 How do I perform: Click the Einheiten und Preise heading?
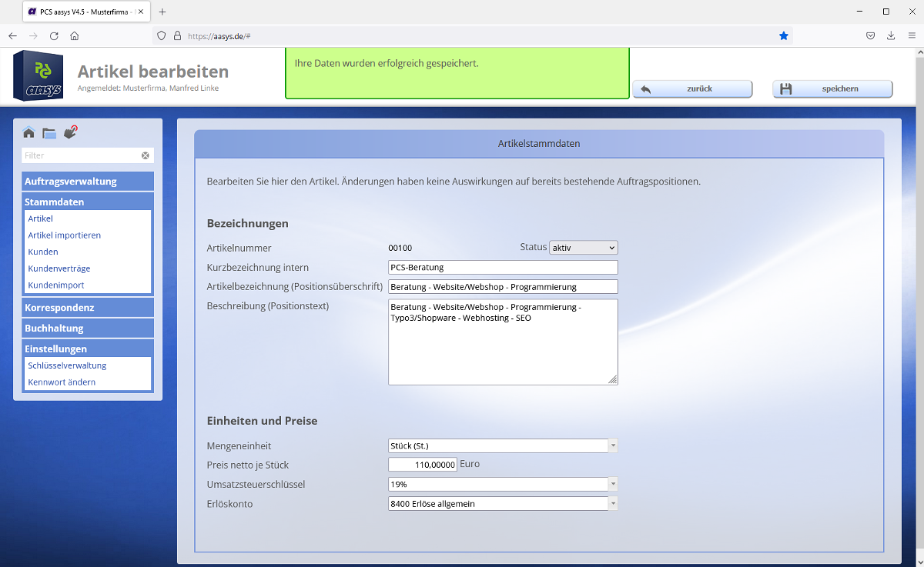[262, 421]
